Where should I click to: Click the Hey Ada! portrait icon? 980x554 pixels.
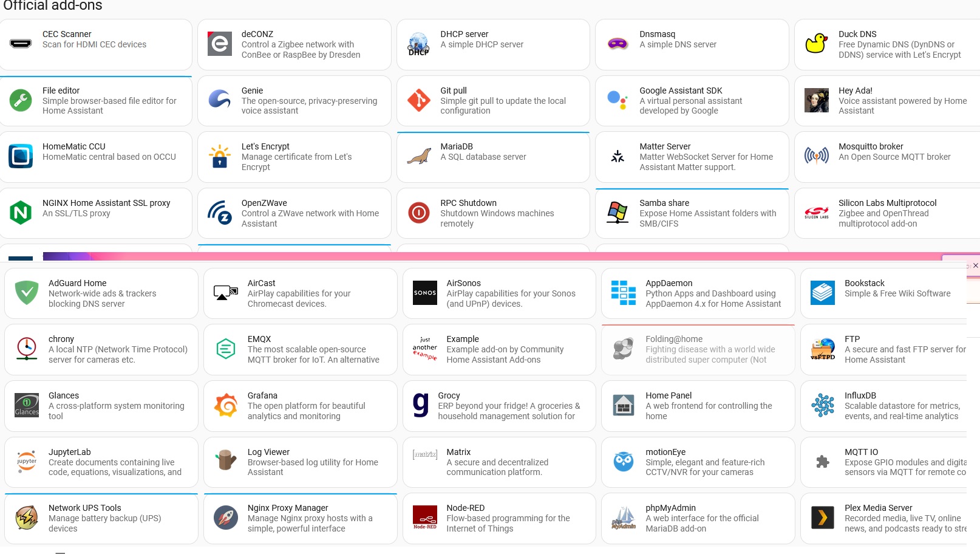click(x=817, y=100)
